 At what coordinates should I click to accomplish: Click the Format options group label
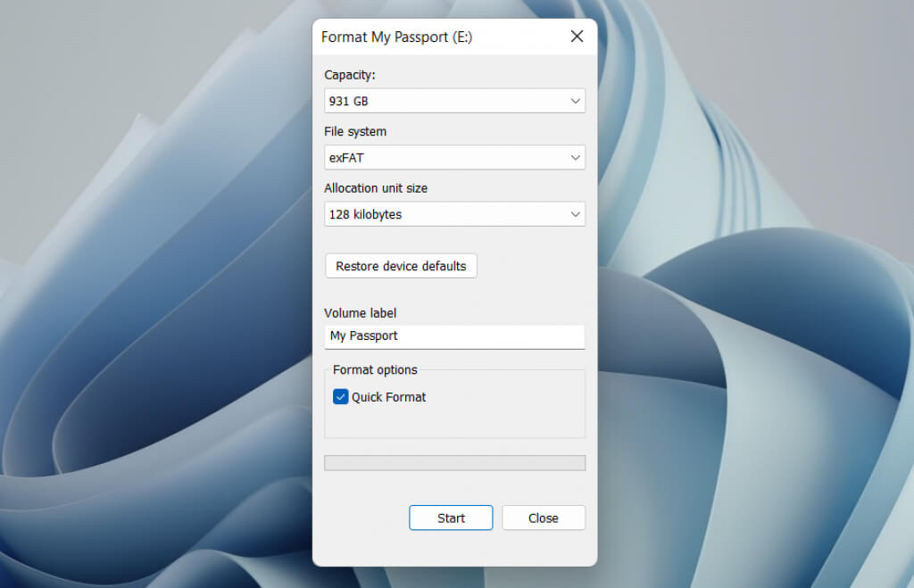375,369
